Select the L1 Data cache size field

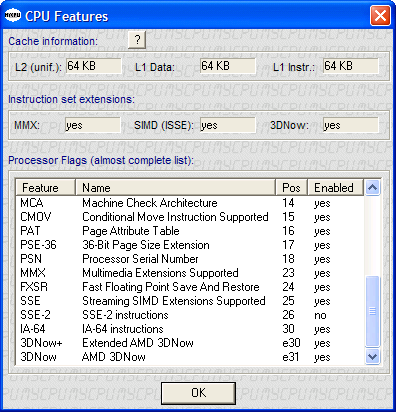(x=228, y=66)
